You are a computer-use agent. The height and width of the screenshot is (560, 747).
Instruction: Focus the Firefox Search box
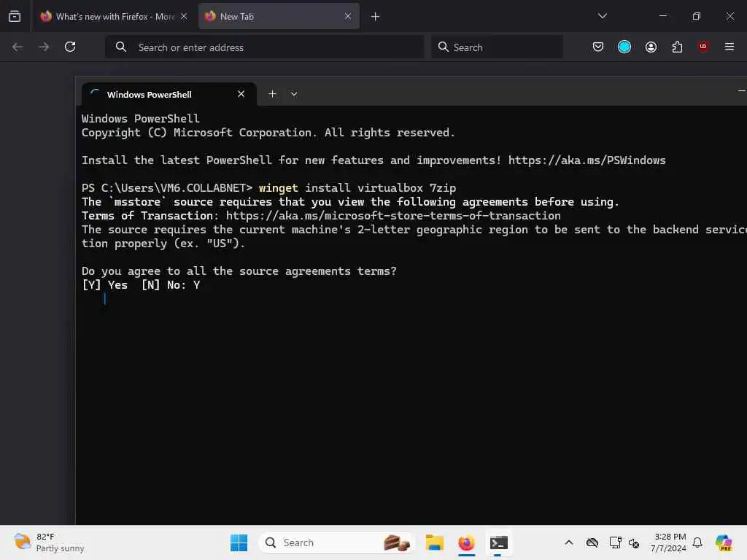coord(497,47)
